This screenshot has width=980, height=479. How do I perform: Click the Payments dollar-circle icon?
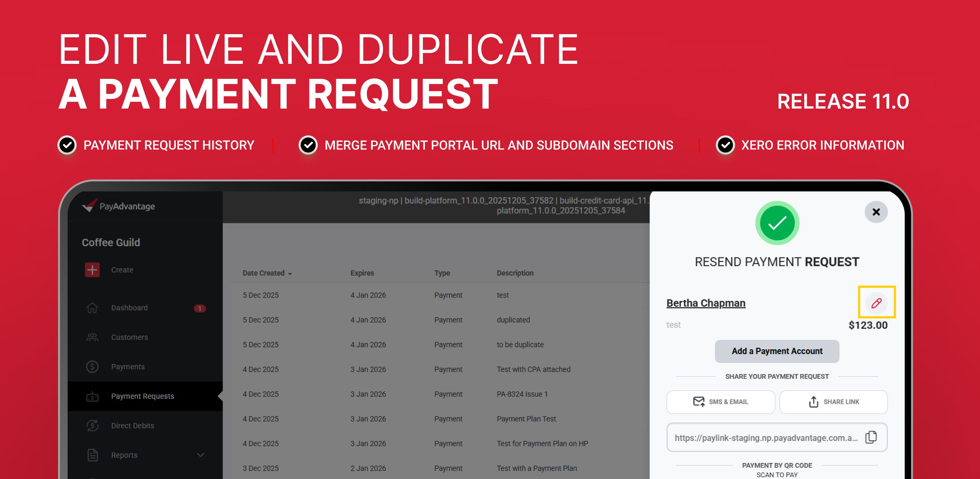pos(92,367)
